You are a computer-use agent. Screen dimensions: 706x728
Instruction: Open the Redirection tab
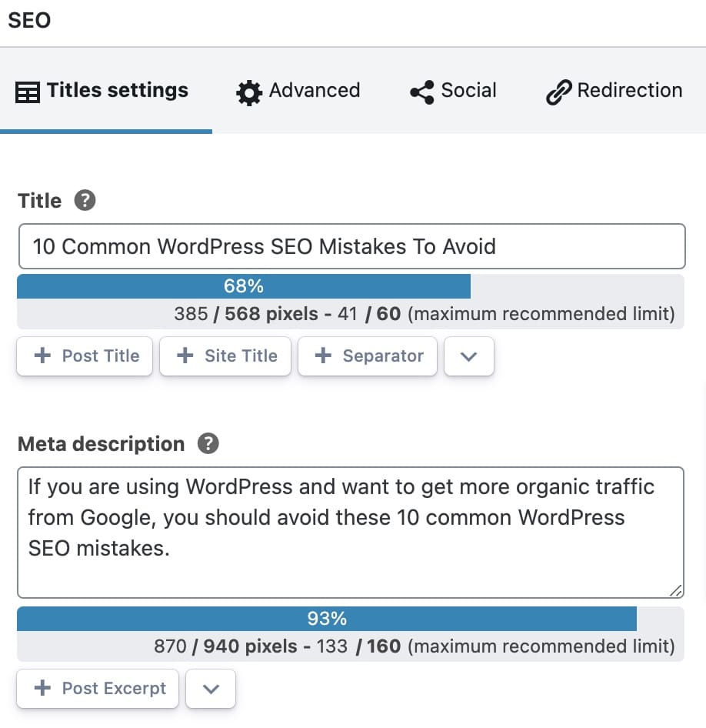click(614, 91)
